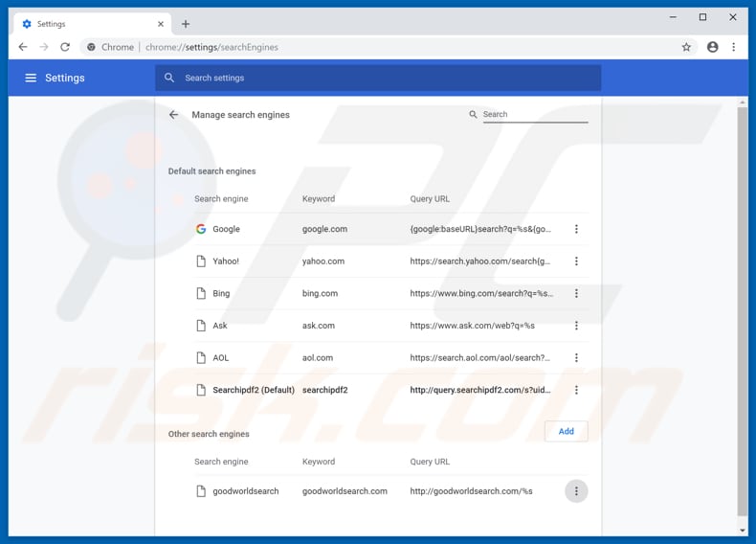This screenshot has width=756, height=544.
Task: Select the searchipdf2 keyword text
Action: coord(325,390)
